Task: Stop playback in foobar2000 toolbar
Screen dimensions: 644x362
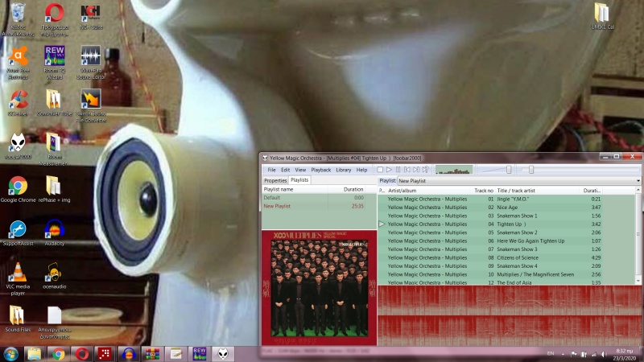Action: pos(380,170)
